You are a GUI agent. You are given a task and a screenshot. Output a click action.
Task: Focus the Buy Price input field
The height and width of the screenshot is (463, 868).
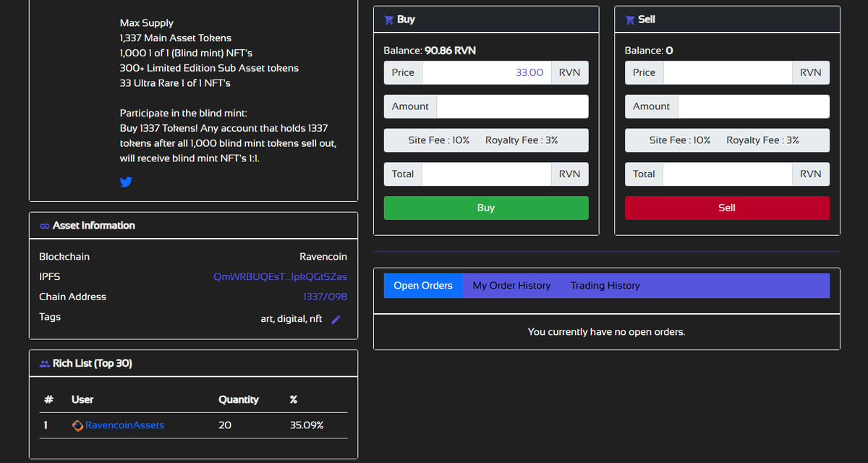pyautogui.click(x=487, y=72)
